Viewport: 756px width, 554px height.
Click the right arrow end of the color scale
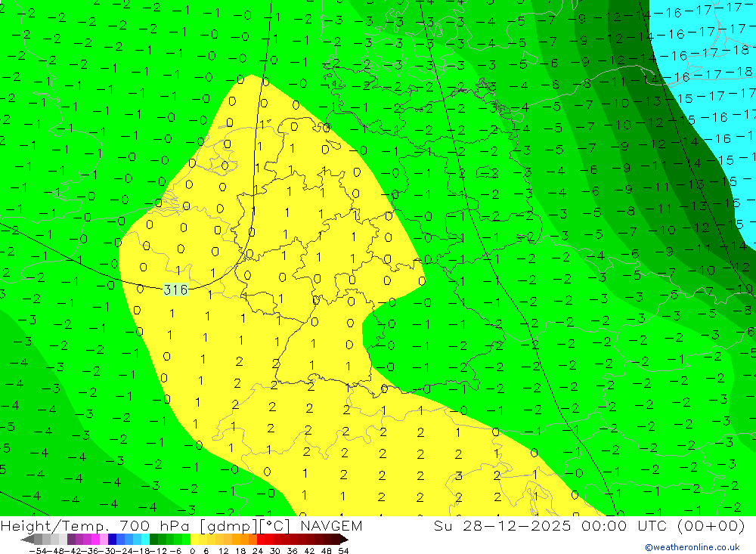coord(344,540)
